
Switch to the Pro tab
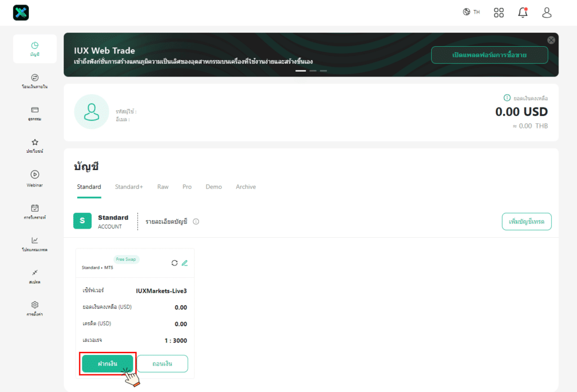point(187,187)
